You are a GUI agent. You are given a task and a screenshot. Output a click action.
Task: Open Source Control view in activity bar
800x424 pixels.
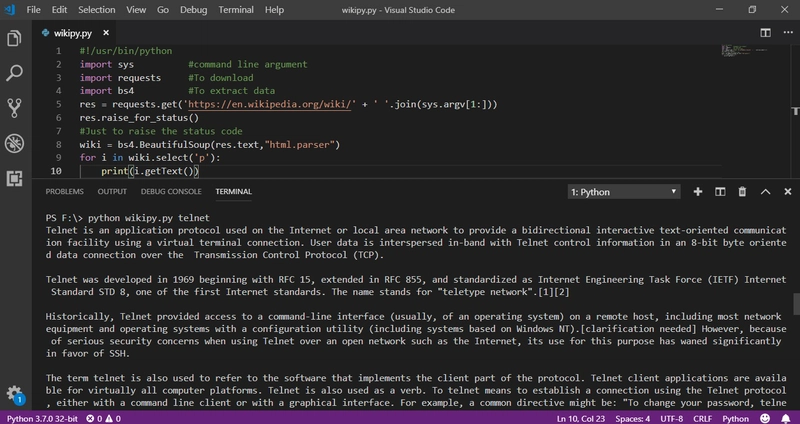[x=14, y=108]
